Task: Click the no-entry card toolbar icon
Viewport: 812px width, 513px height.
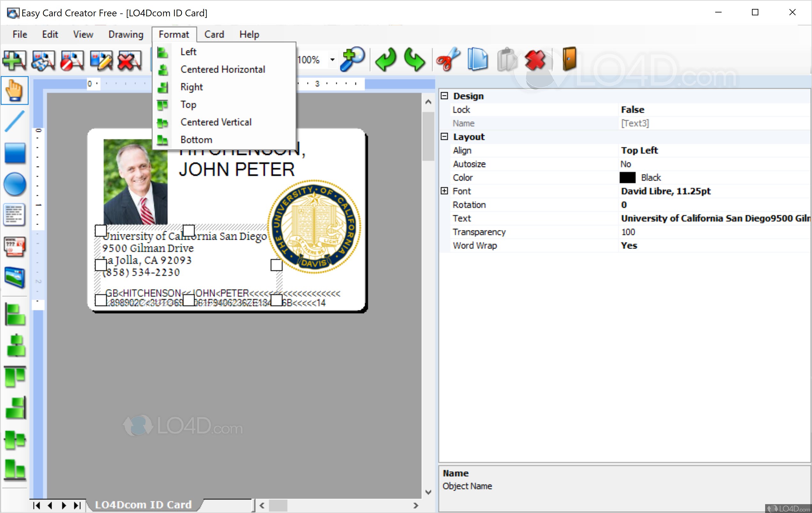Action: 72,60
